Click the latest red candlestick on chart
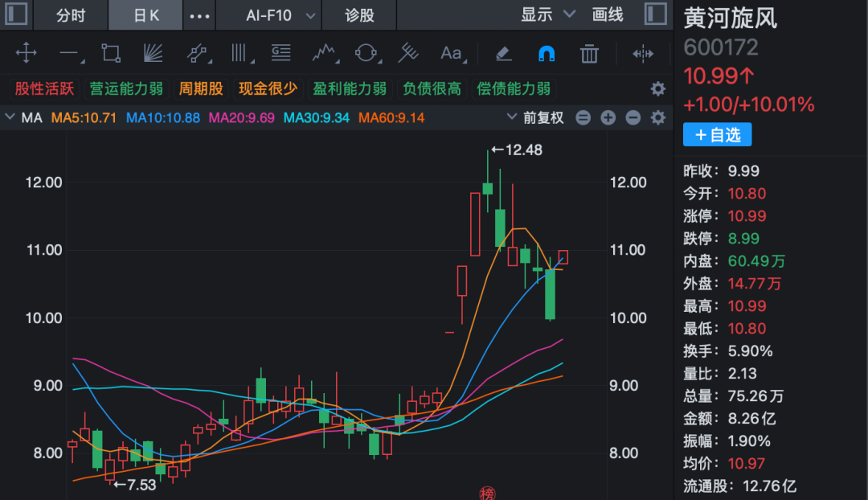The height and width of the screenshot is (500, 868). (x=563, y=257)
